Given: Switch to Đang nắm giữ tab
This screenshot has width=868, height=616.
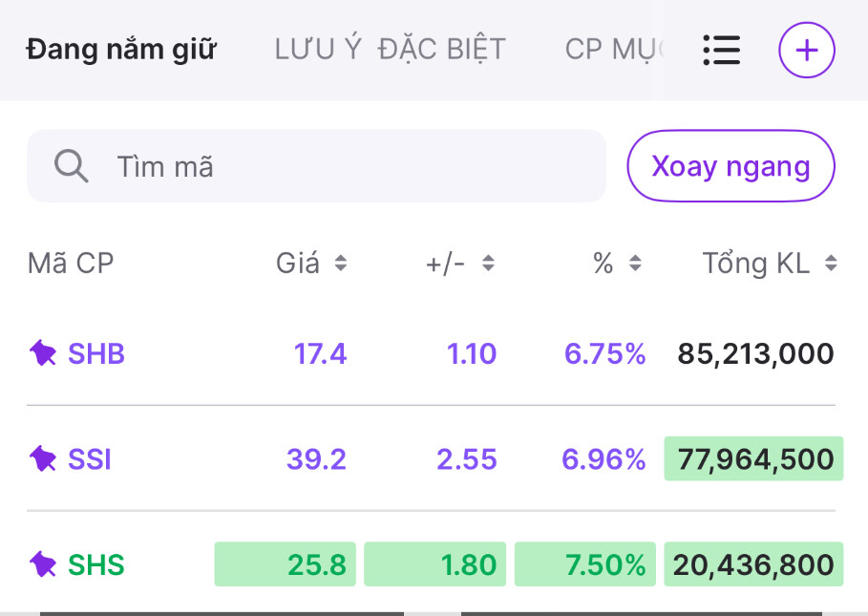Looking at the screenshot, I should (121, 49).
